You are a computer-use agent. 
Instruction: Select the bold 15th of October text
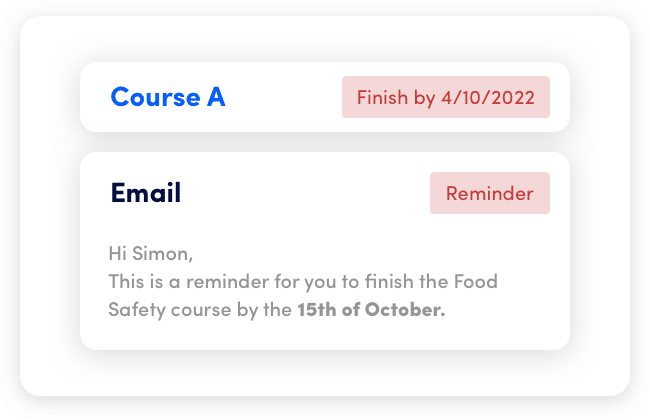point(371,310)
